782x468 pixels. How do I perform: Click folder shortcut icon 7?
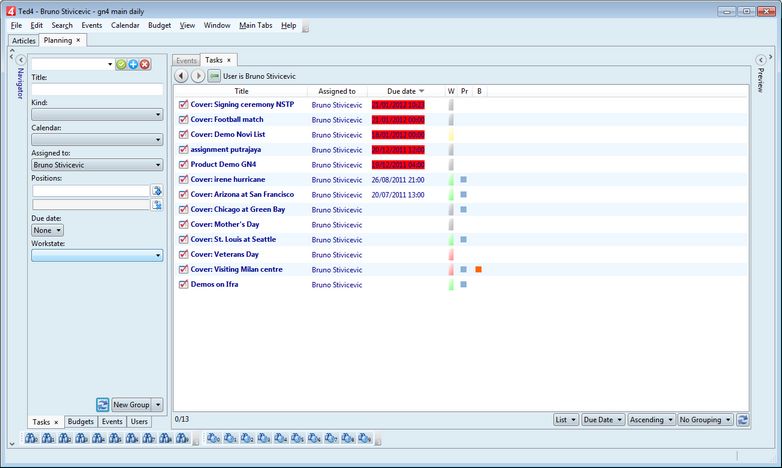point(331,439)
